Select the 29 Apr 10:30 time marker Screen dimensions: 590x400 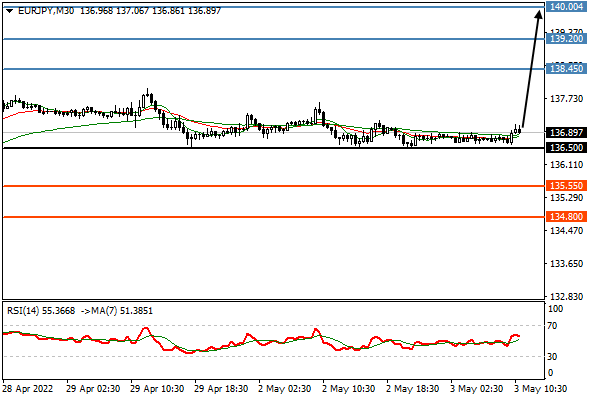tap(157, 389)
